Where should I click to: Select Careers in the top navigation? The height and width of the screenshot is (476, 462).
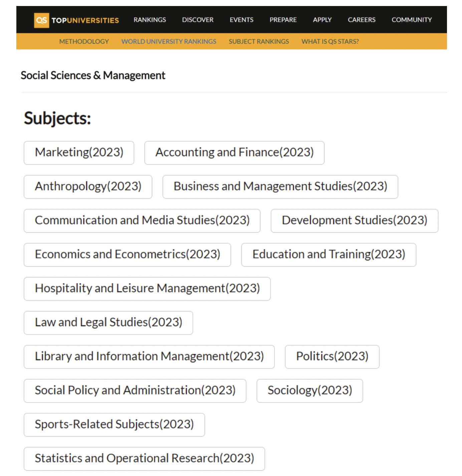click(x=362, y=20)
